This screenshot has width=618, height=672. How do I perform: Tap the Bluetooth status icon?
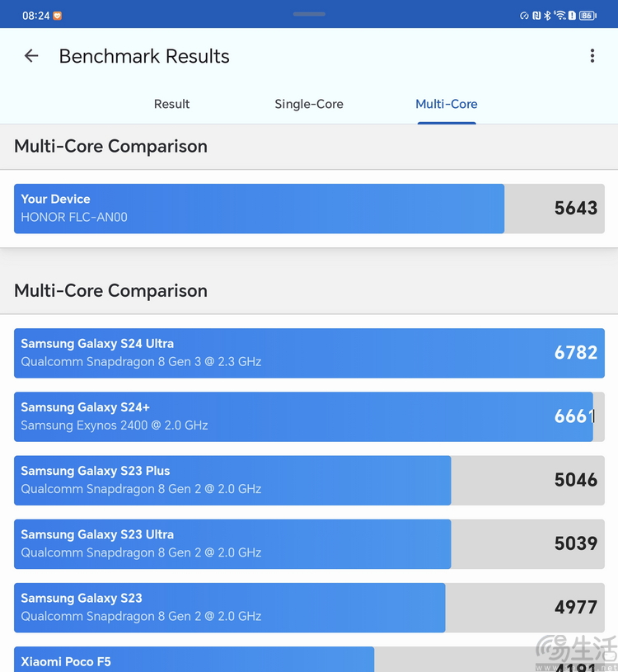[547, 16]
